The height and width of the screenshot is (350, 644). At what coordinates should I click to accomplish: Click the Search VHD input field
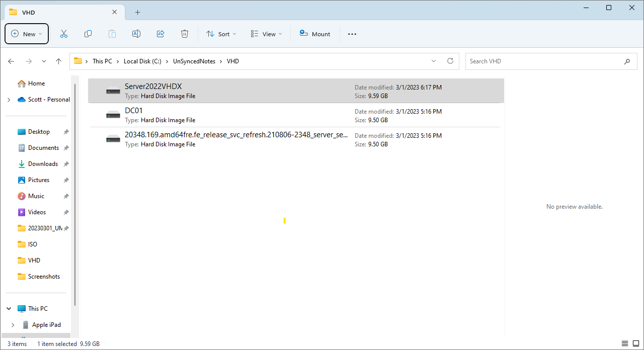pyautogui.click(x=543, y=61)
